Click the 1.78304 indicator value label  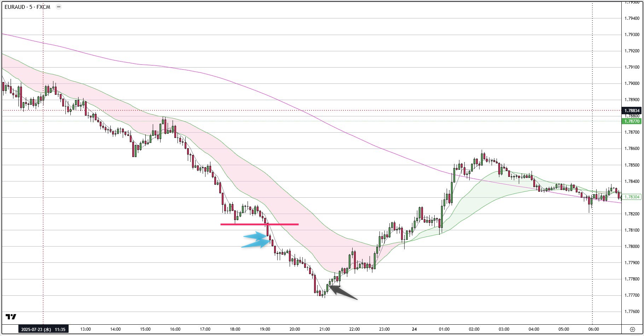tap(632, 197)
